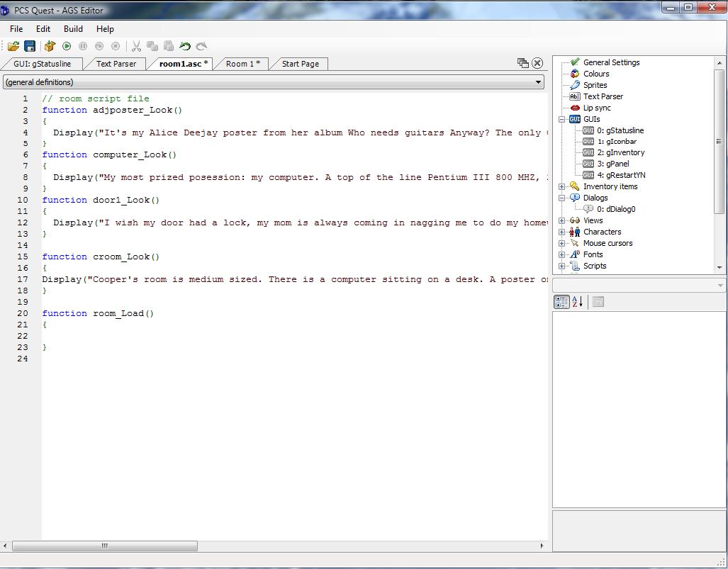Switch to the Start Page tab
The height and width of the screenshot is (569, 728).
(301, 64)
